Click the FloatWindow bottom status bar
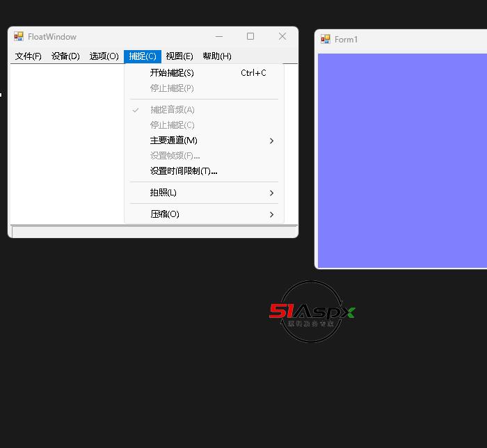The image size is (487, 448). (x=154, y=231)
